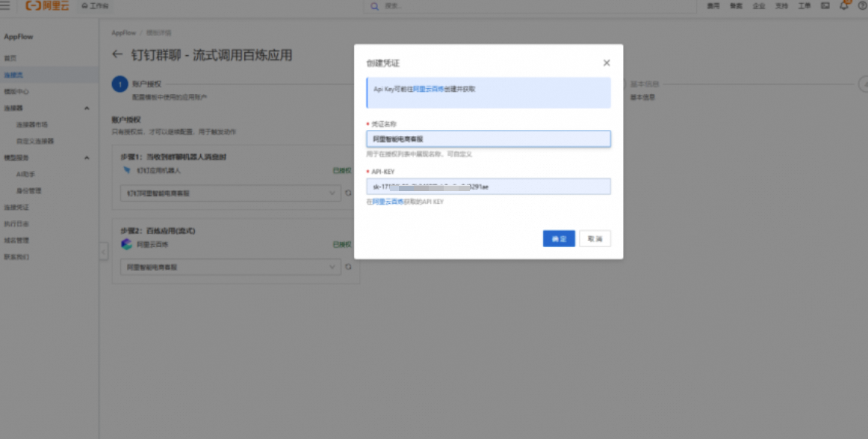Screen dimensions: 868x439
Task: Open 身份管理 in the sidebar
Action: point(29,191)
